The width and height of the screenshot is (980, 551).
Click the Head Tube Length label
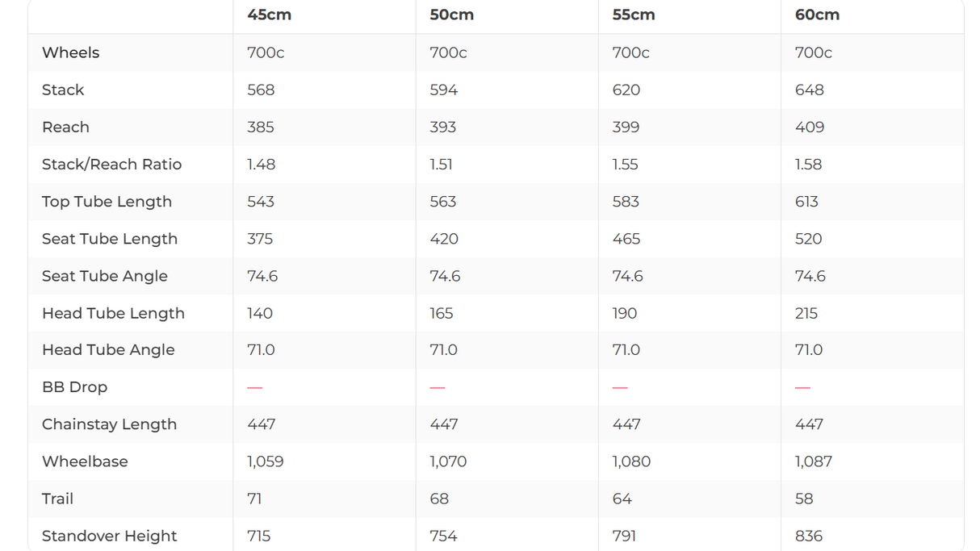(x=113, y=313)
